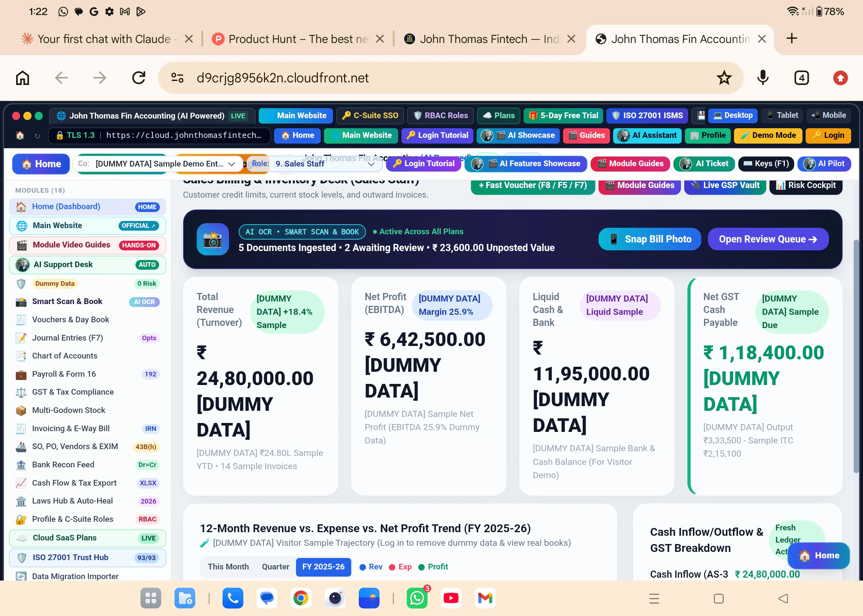Open the browser update alert icon
Screen dimensions: 863x616
840,78
